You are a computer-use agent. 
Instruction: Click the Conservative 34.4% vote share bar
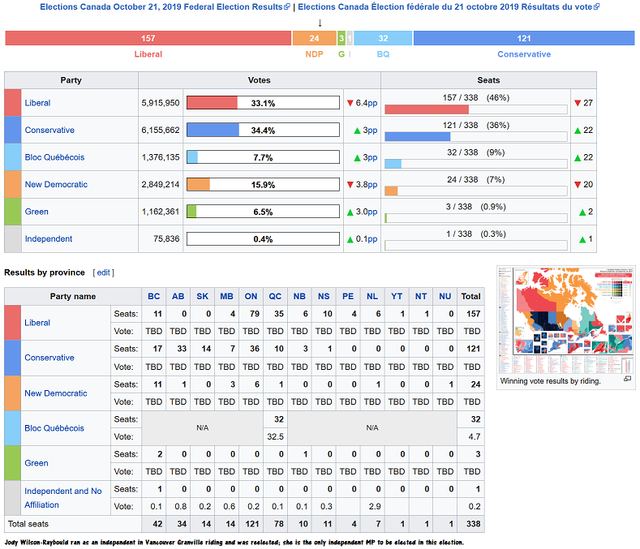coord(263,130)
